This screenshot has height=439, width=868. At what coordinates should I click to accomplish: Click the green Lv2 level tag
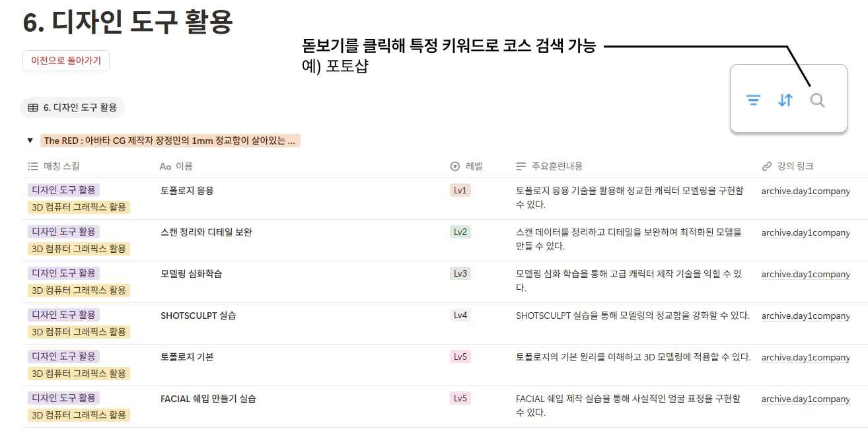coord(460,232)
